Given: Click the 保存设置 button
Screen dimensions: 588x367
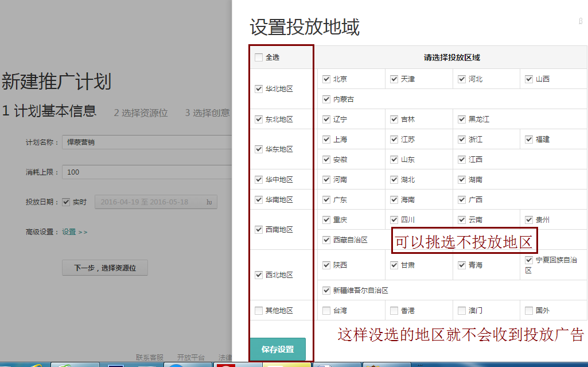Looking at the screenshot, I should click(x=278, y=349).
